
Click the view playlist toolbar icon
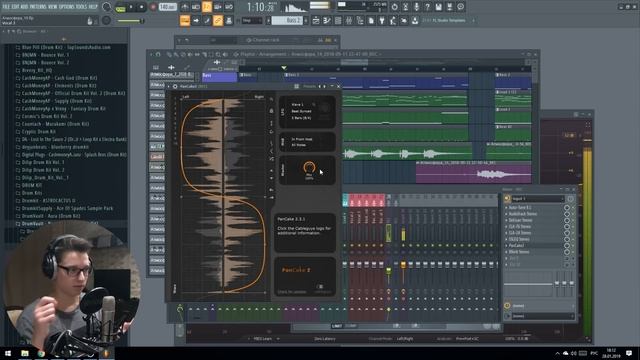pyautogui.click(x=316, y=20)
